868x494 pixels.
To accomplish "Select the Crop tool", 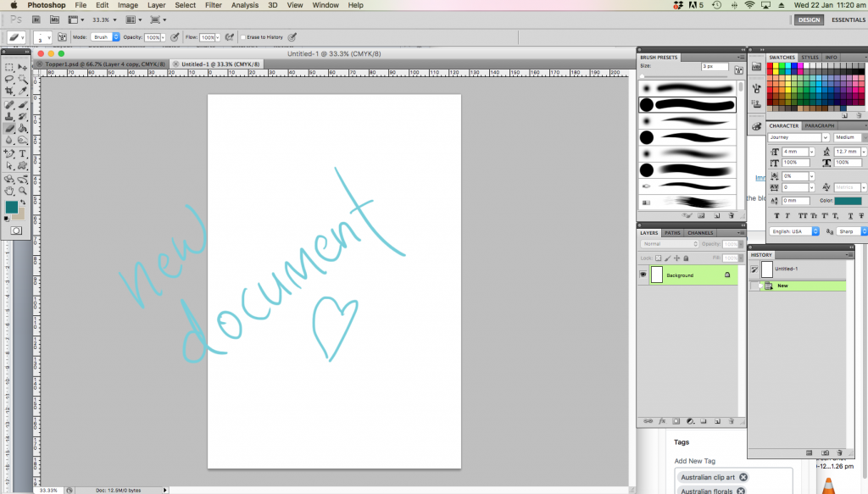I will (9, 92).
